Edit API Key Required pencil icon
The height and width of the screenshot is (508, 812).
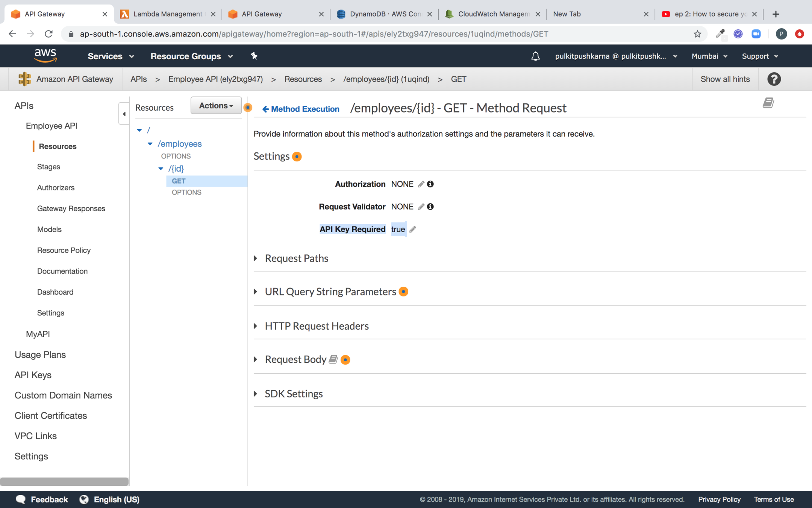click(413, 229)
